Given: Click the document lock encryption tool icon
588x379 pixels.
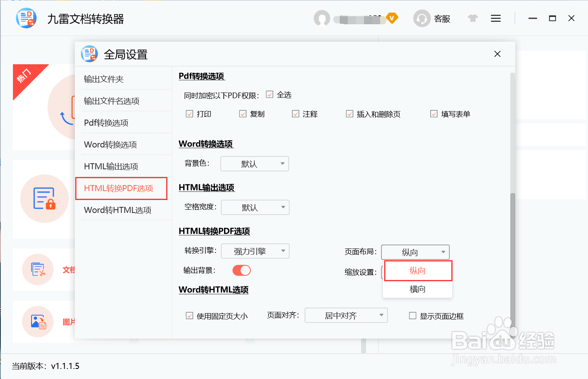Looking at the screenshot, I should (x=44, y=198).
